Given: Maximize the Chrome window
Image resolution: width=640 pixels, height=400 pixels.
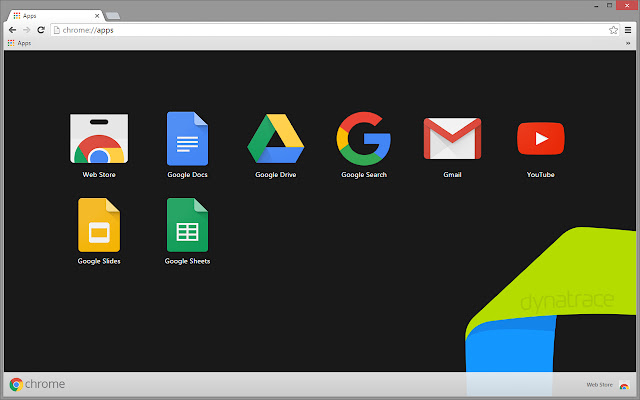Looking at the screenshot, I should pos(609,5).
